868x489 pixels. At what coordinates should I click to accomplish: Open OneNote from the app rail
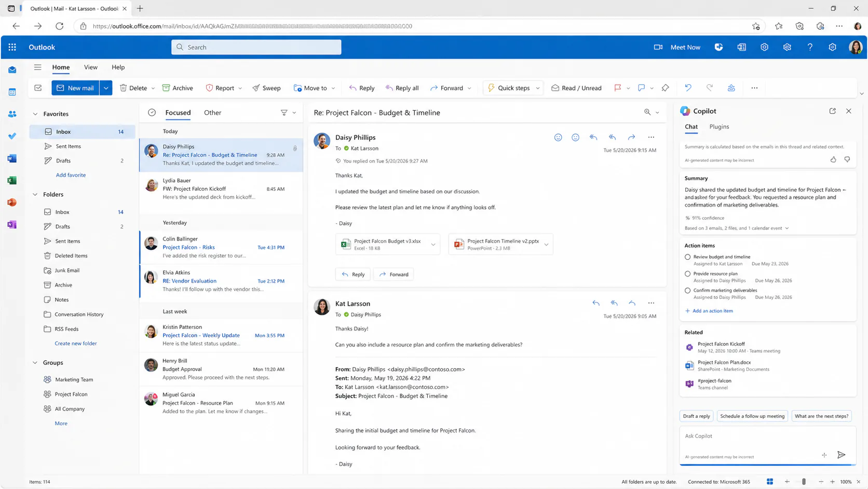[12, 224]
